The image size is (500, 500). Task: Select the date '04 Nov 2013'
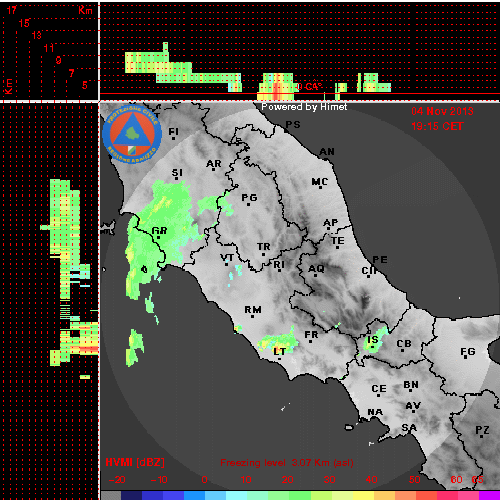tap(442, 111)
